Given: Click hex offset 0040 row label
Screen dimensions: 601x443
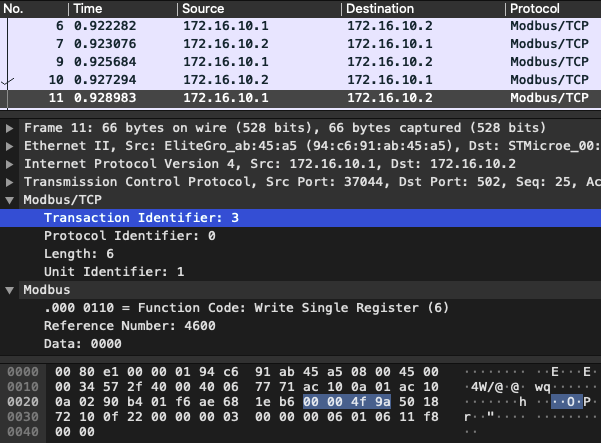Looking at the screenshot, I should click(x=23, y=432).
